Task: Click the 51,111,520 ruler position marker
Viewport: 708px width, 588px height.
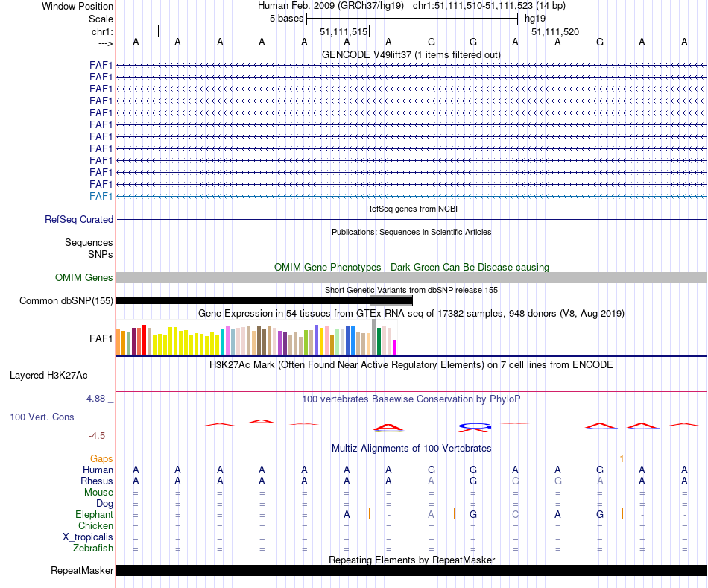Action: tap(555, 31)
